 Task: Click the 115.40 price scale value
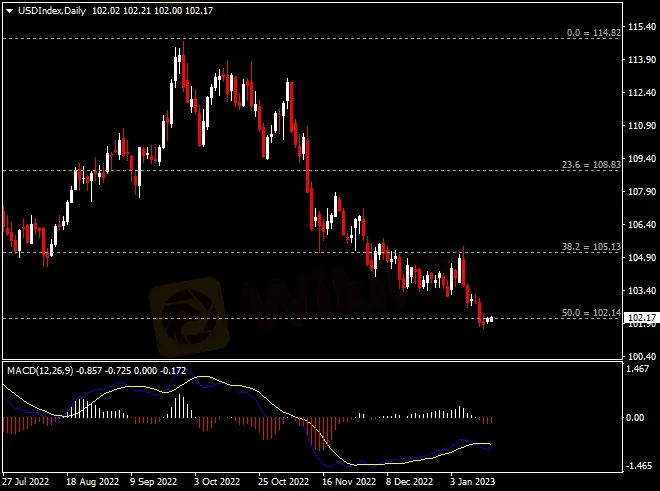pyautogui.click(x=642, y=27)
